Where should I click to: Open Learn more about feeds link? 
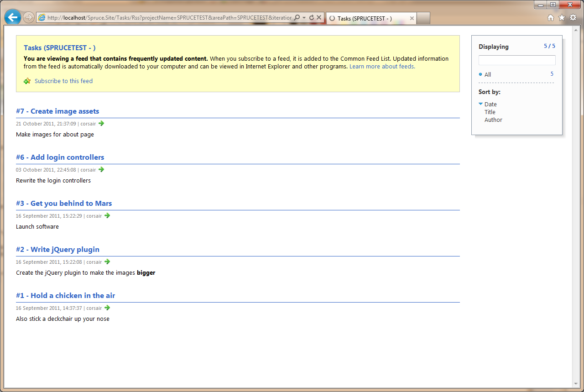(382, 66)
